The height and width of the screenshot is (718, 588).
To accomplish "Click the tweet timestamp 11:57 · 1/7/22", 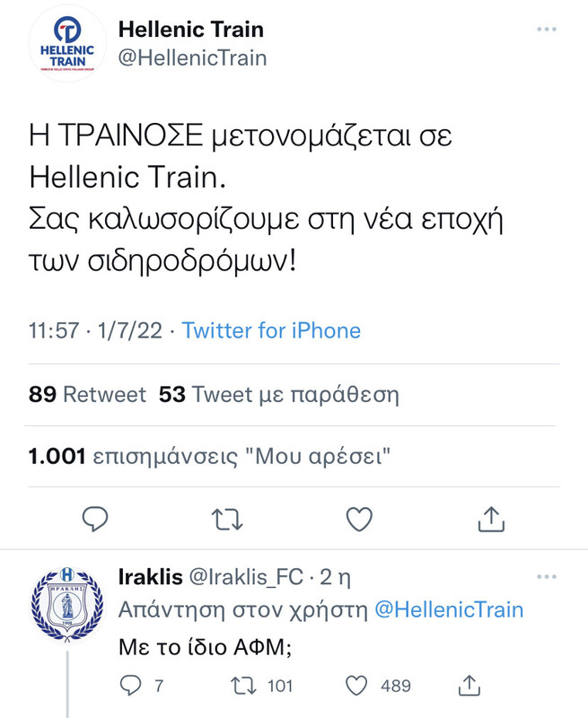I will point(95,330).
